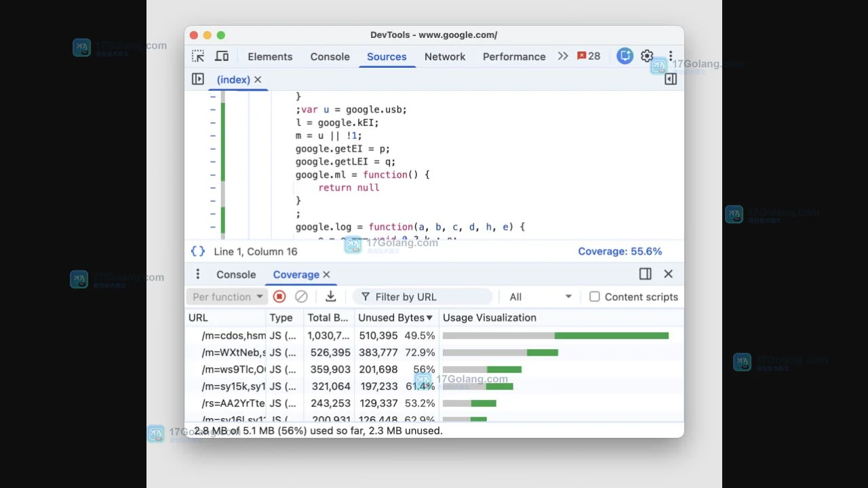This screenshot has width=868, height=488.
Task: Click Line 1, Column 16 status
Action: tap(256, 251)
